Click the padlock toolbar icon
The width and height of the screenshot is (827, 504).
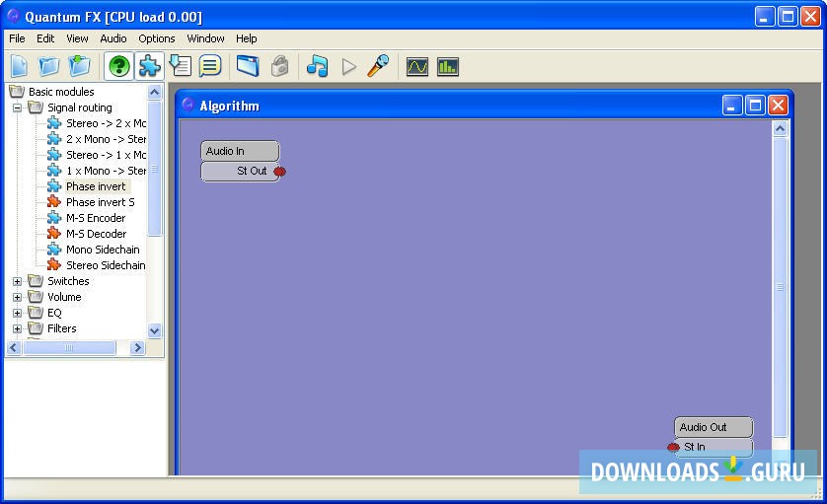click(x=279, y=66)
